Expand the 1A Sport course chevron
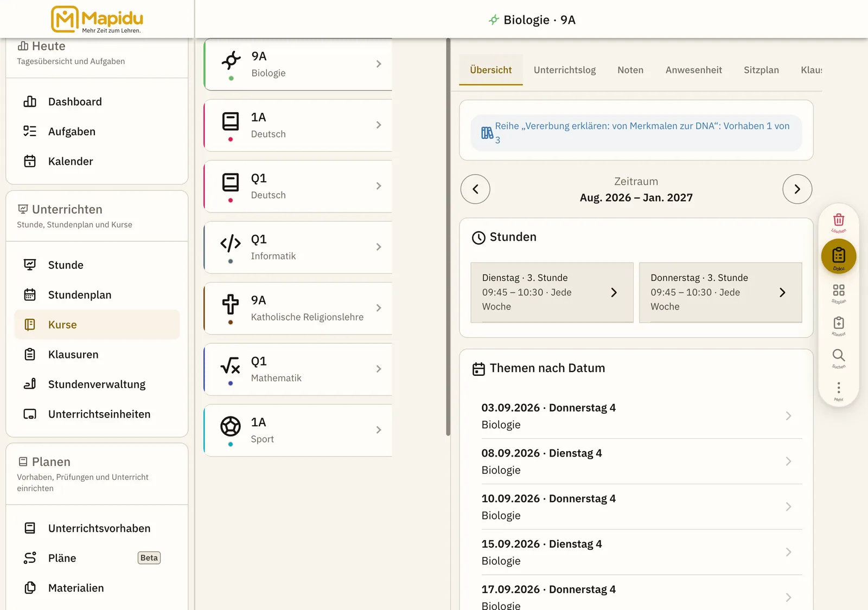868x610 pixels. 379,430
